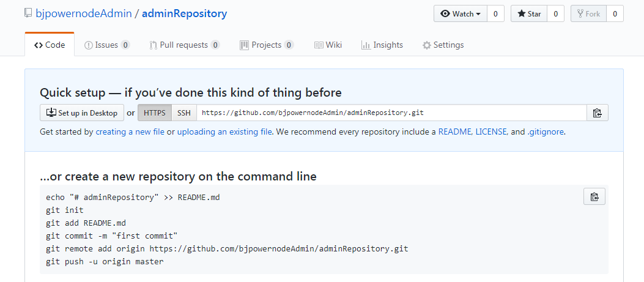Click the repository URL text field
The width and height of the screenshot is (644, 282).
391,113
